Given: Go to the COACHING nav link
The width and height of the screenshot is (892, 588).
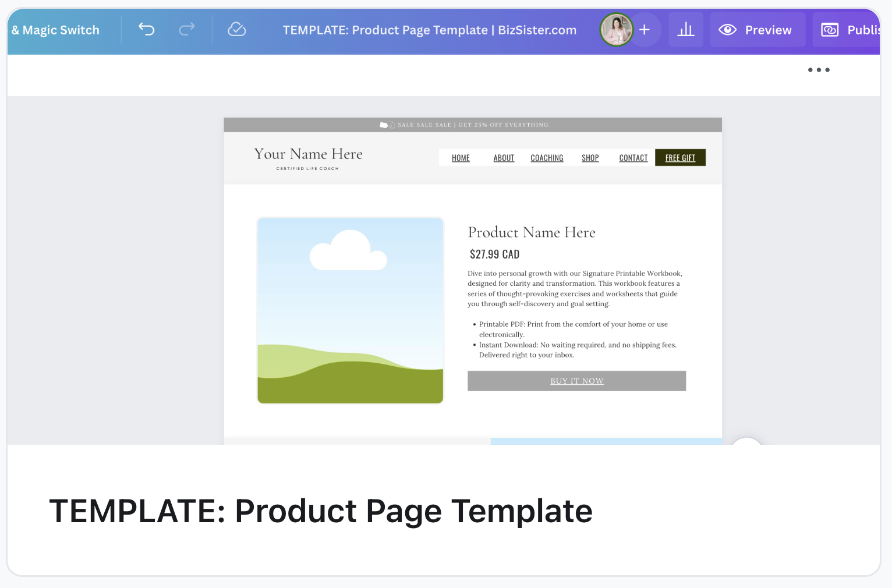Looking at the screenshot, I should click(x=547, y=158).
